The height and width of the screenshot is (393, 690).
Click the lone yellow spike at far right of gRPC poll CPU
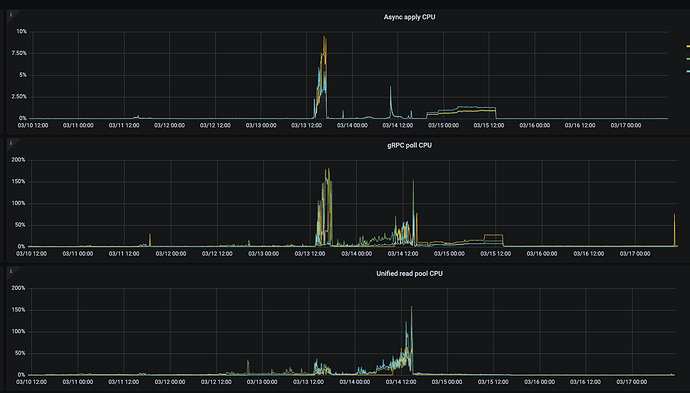pyautogui.click(x=675, y=229)
